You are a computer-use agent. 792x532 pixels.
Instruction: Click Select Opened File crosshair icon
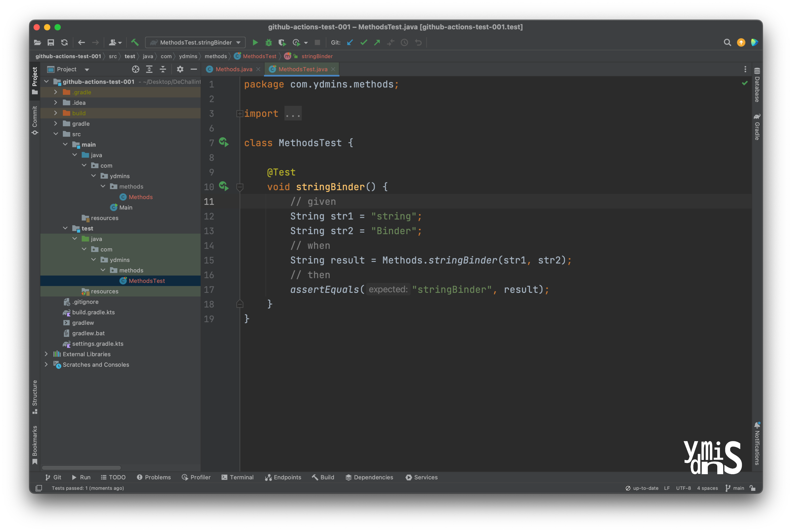click(135, 69)
